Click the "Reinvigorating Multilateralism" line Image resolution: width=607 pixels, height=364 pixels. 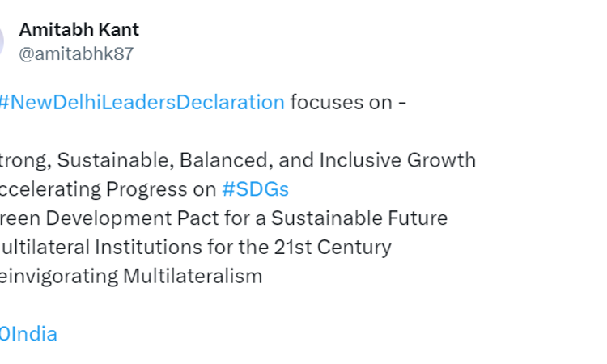tap(131, 276)
